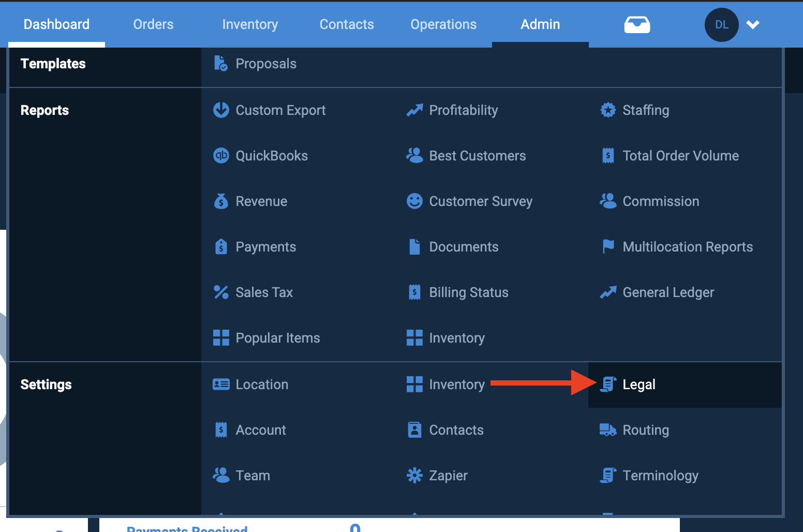Click the Terminology scroll icon
This screenshot has height=532, width=803.
coord(608,475)
